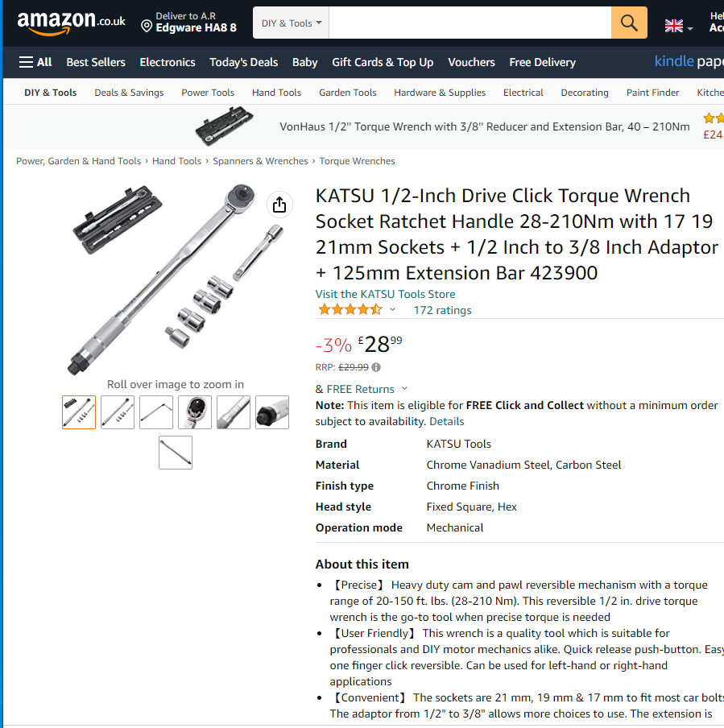Viewport: 724px width, 728px height.
Task: Click the Details link for Click and Collect
Action: [x=446, y=421]
